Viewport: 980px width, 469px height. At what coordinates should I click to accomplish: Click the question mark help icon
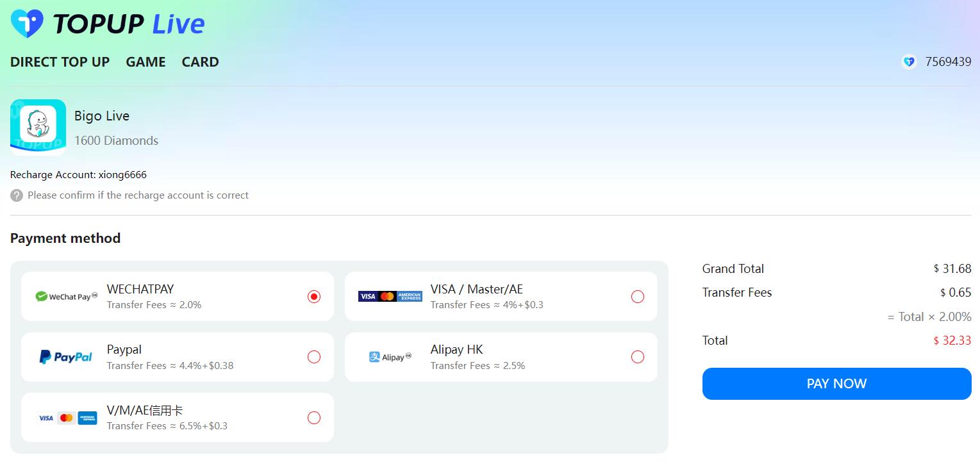click(x=17, y=195)
